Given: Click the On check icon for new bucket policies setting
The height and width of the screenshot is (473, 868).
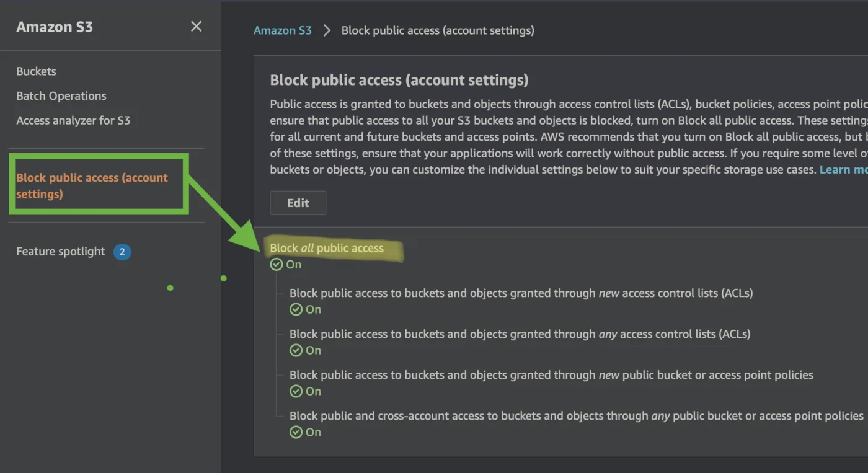Looking at the screenshot, I should pyautogui.click(x=296, y=391).
